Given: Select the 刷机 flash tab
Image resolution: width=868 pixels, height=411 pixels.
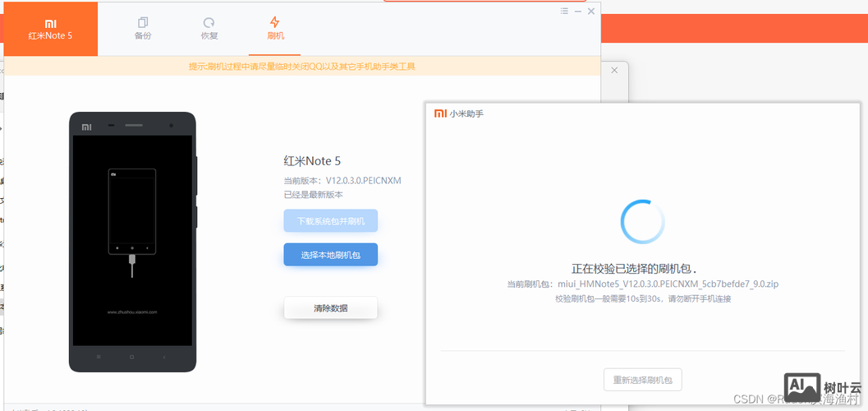Looking at the screenshot, I should [275, 29].
